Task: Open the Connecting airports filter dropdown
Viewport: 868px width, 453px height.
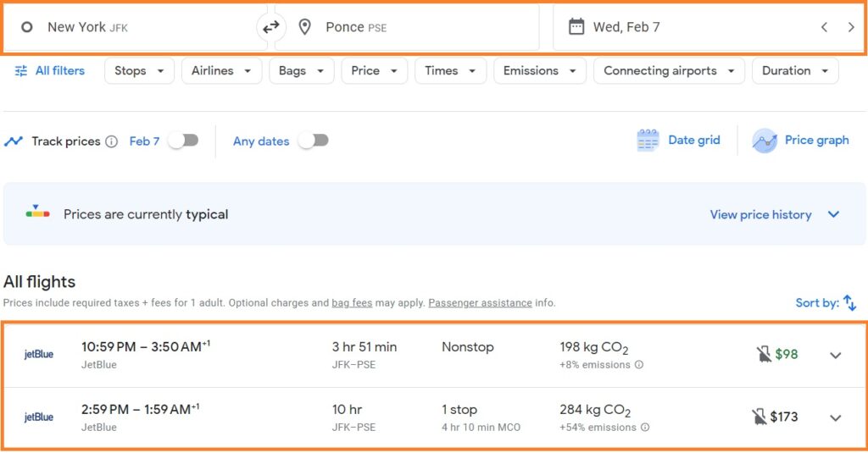Action: coord(669,71)
